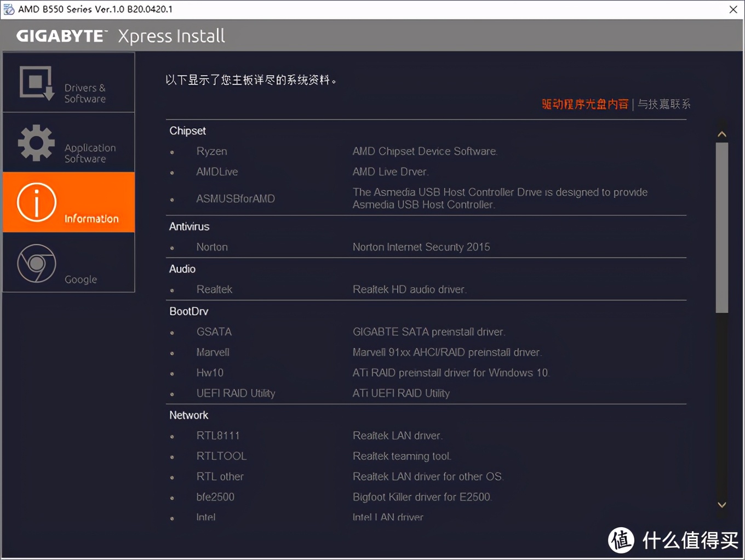745x560 pixels.
Task: Click Bigfoot Killer driver for E2500 text
Action: tap(422, 497)
